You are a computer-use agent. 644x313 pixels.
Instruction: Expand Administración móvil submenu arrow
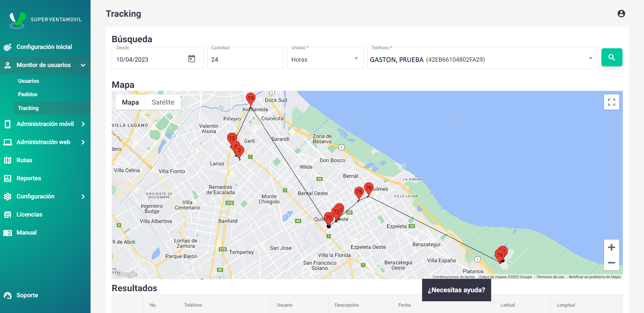pyautogui.click(x=83, y=124)
